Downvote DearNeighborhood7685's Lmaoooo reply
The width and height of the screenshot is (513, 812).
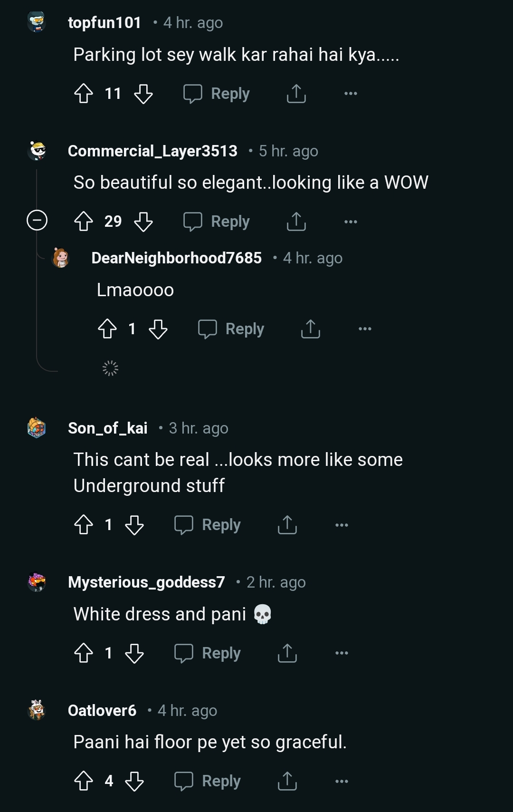tap(158, 329)
